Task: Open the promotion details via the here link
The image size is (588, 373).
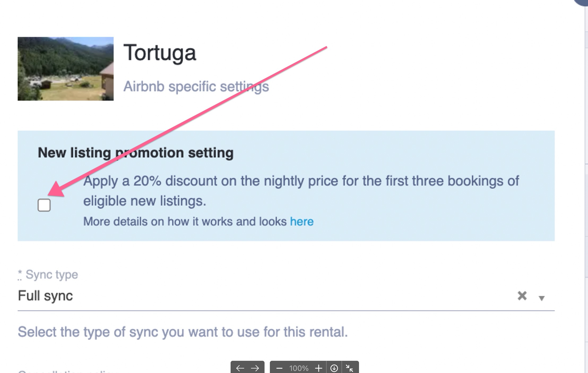Action: click(x=302, y=221)
